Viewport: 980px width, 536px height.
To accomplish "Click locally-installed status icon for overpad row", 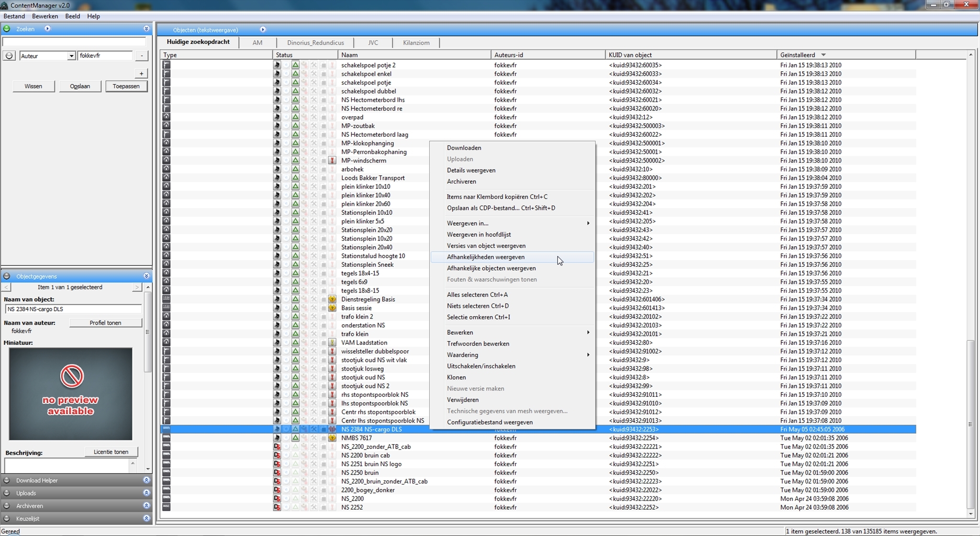I will tap(277, 117).
